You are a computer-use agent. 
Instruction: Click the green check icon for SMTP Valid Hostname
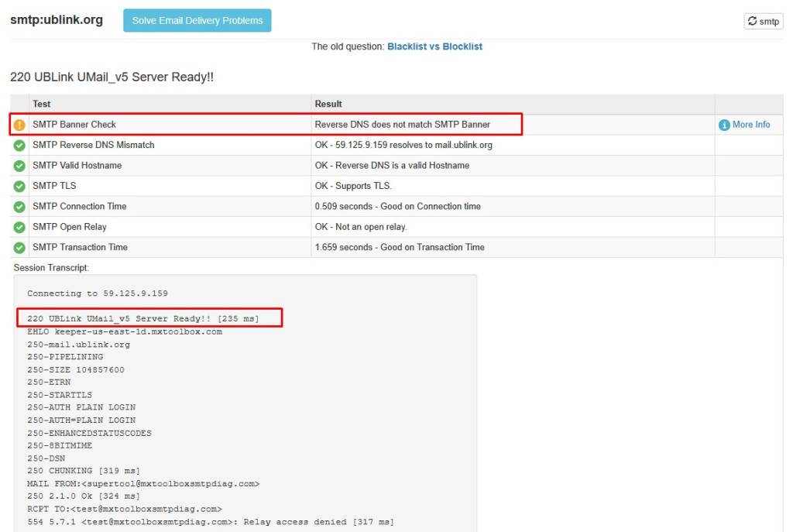click(19, 166)
